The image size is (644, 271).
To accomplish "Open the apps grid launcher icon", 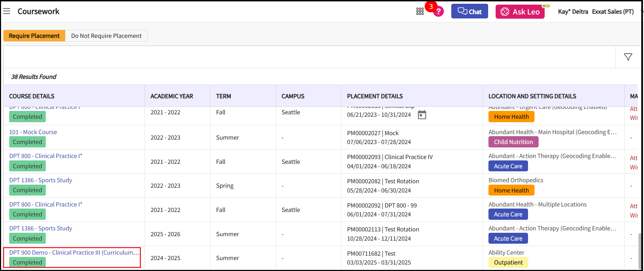I will point(420,12).
